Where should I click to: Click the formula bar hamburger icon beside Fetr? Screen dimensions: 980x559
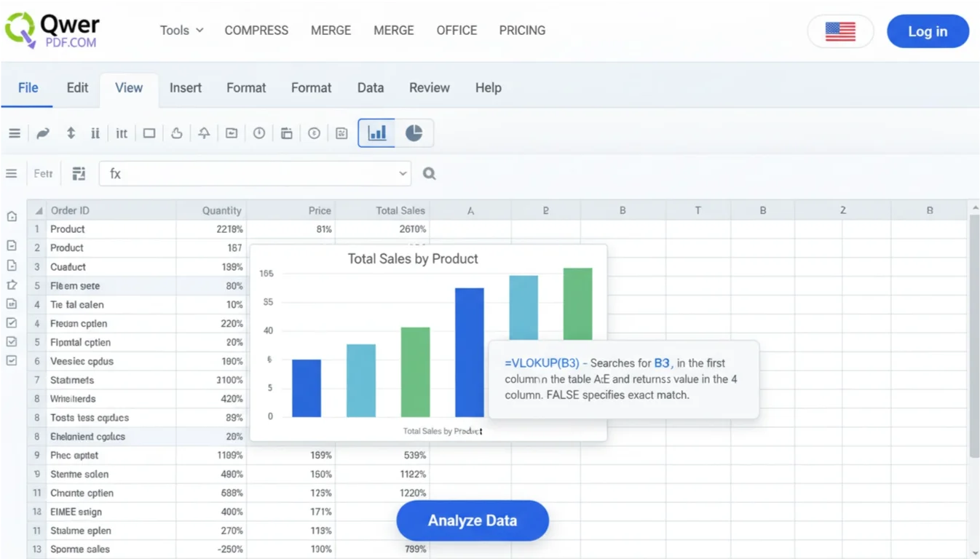pos(12,174)
